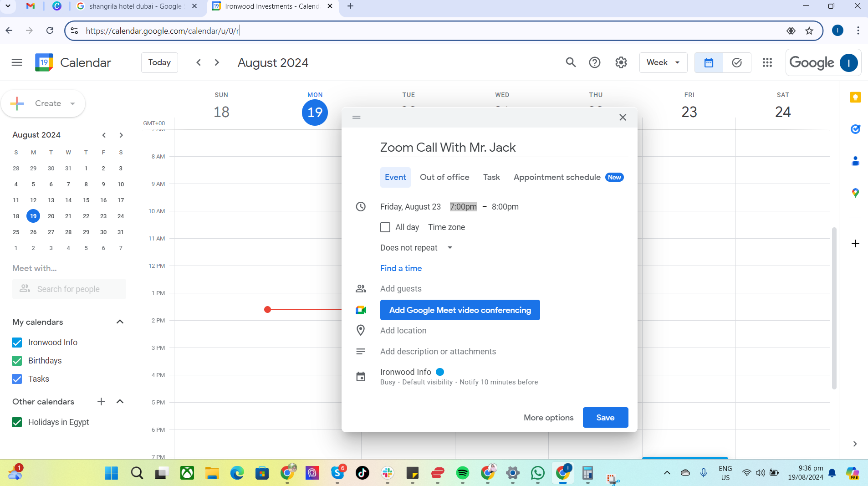Click the Google Meet icon in the dialog
The height and width of the screenshot is (486, 868).
(x=361, y=310)
